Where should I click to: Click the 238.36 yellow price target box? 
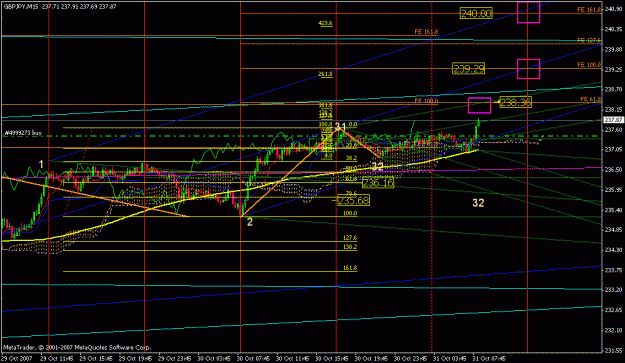click(x=515, y=102)
